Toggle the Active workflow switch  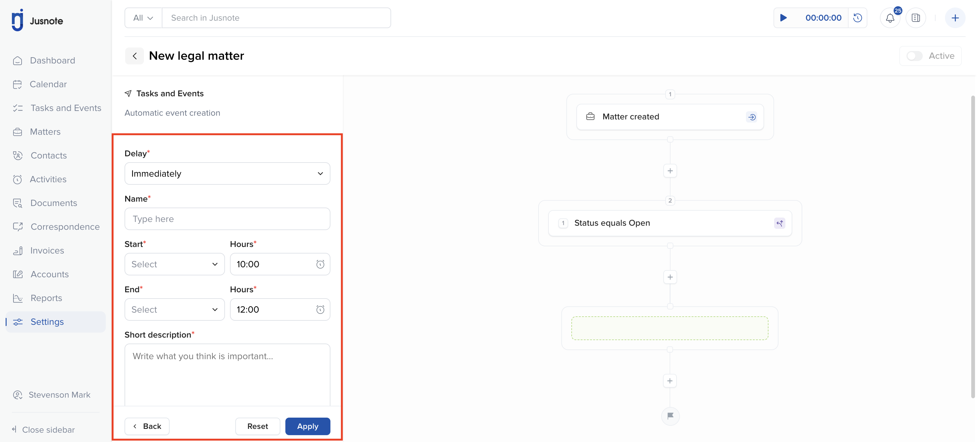914,56
